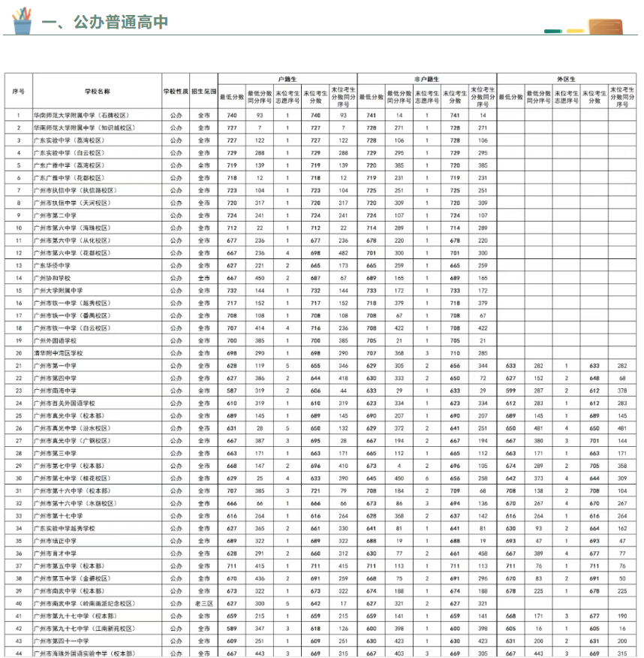Screen dimensions: 644x658
Task: Select the '学校名称' column header
Action: click(97, 91)
